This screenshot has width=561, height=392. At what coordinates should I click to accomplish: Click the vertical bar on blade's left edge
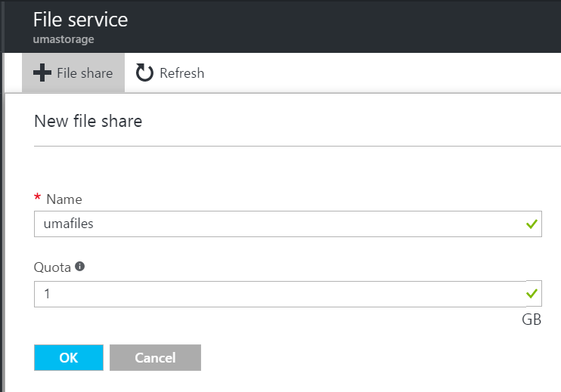3,222
